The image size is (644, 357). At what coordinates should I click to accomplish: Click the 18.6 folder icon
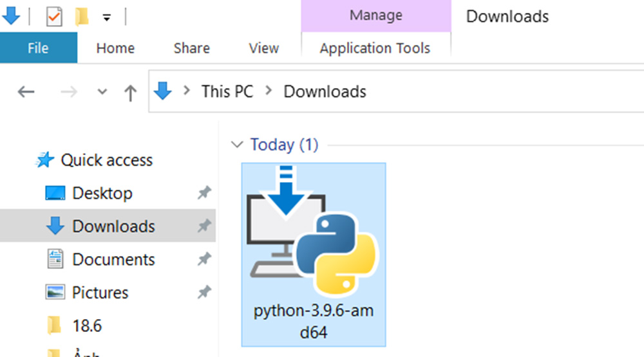click(x=54, y=325)
